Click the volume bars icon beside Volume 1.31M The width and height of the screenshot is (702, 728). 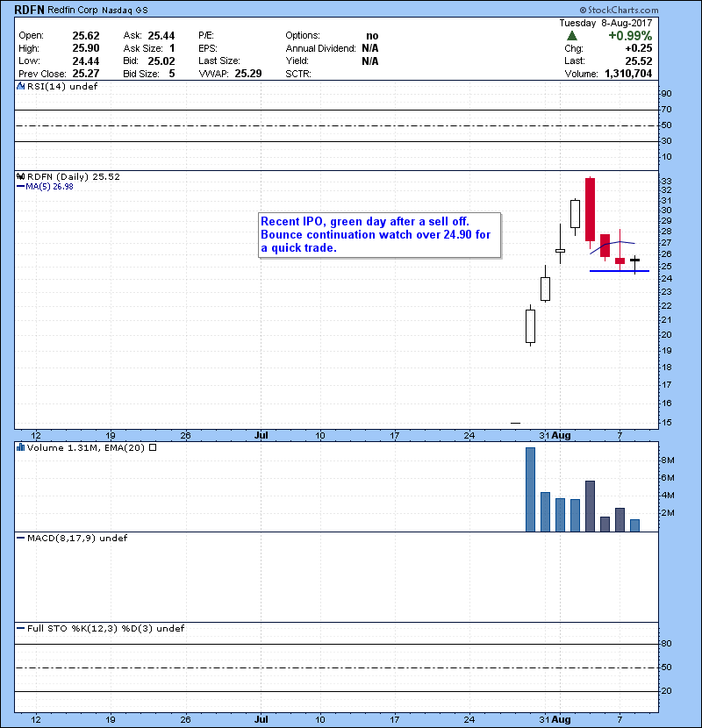click(x=20, y=448)
